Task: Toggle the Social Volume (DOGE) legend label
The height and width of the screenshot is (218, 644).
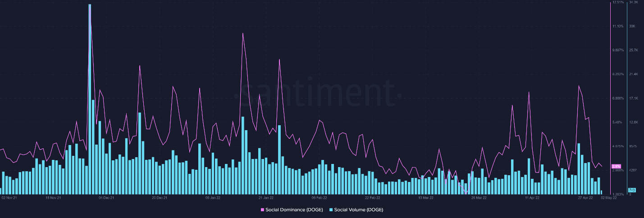Action: tap(359, 210)
